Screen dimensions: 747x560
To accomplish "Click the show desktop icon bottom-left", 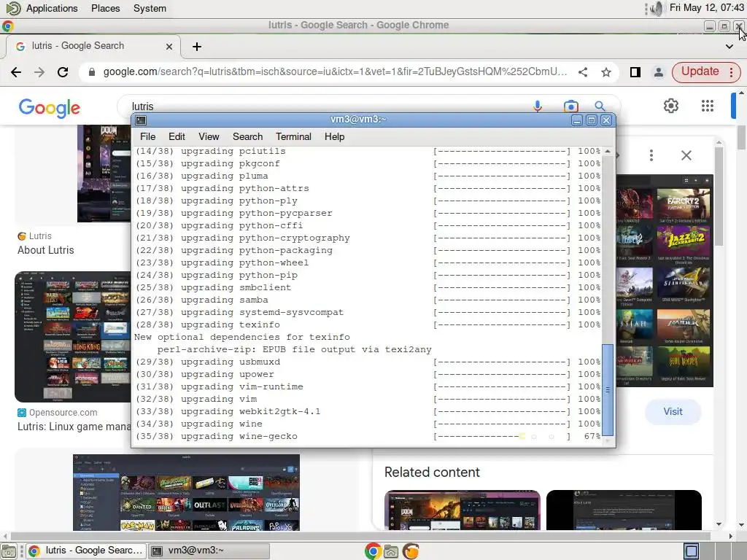I will (x=9, y=551).
